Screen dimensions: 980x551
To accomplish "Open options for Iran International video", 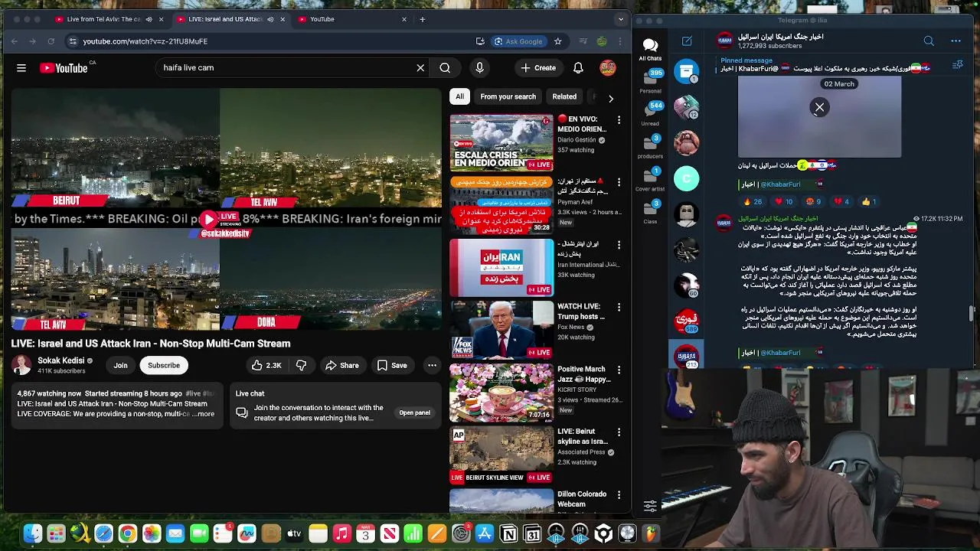I will tap(619, 245).
